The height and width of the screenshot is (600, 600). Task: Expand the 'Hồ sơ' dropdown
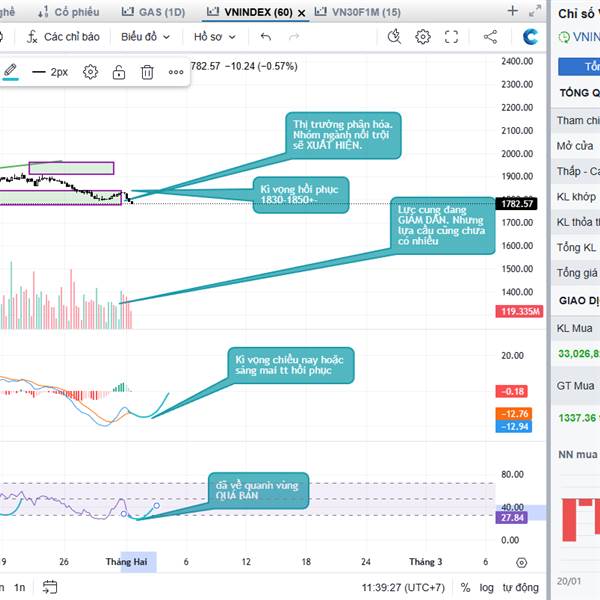215,37
